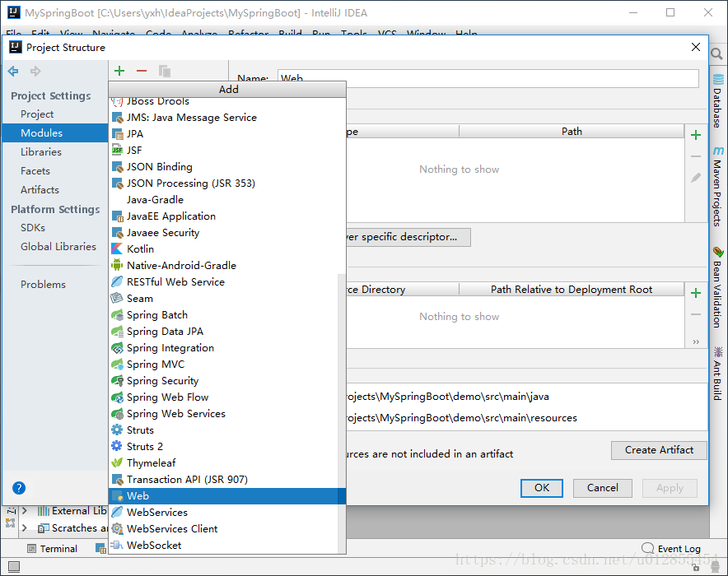728x576 pixels.
Task: Pick Seam from the Add list
Action: coord(227,298)
